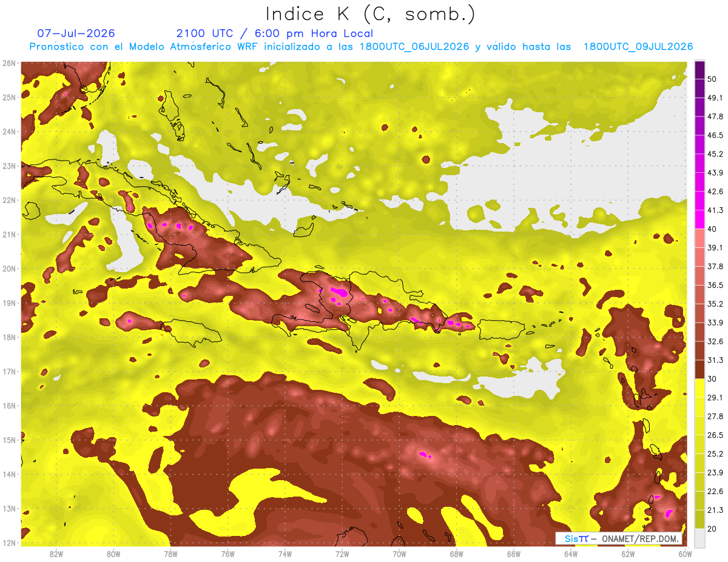Click the '66W' longitude axis label
This screenshot has width=728, height=562.
(514, 554)
